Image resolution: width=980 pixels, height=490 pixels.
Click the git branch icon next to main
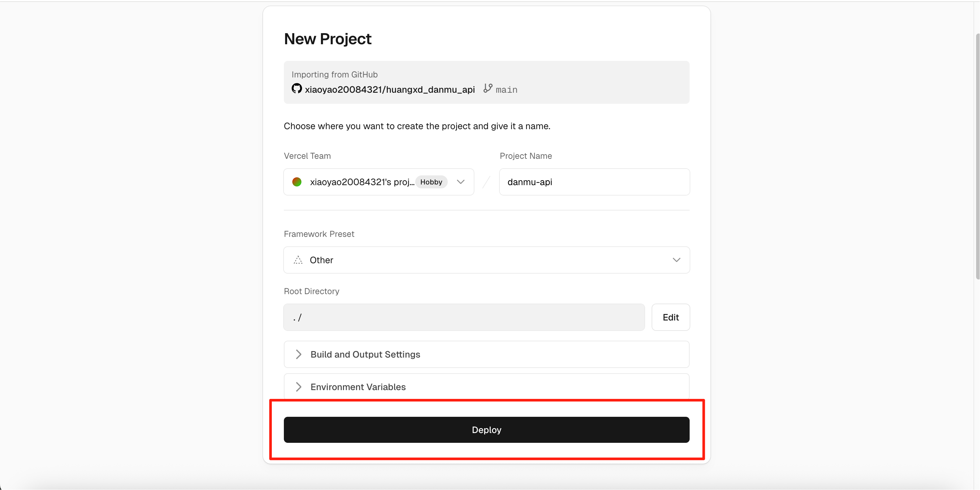click(488, 88)
